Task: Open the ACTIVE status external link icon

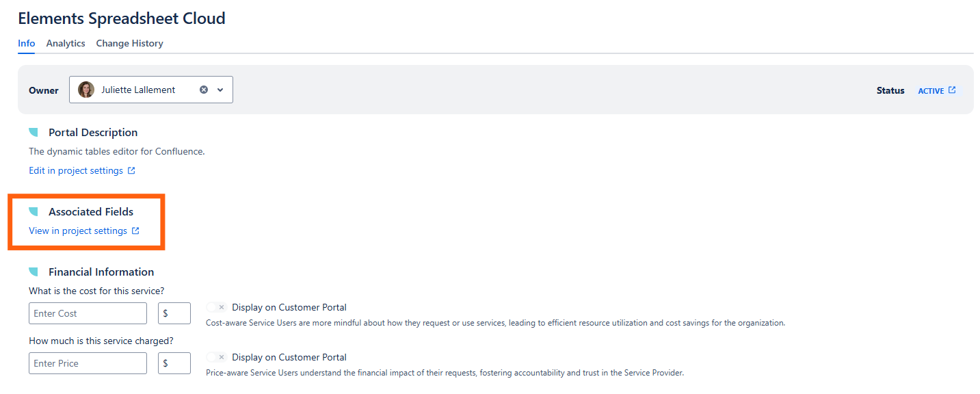Action: pos(952,90)
